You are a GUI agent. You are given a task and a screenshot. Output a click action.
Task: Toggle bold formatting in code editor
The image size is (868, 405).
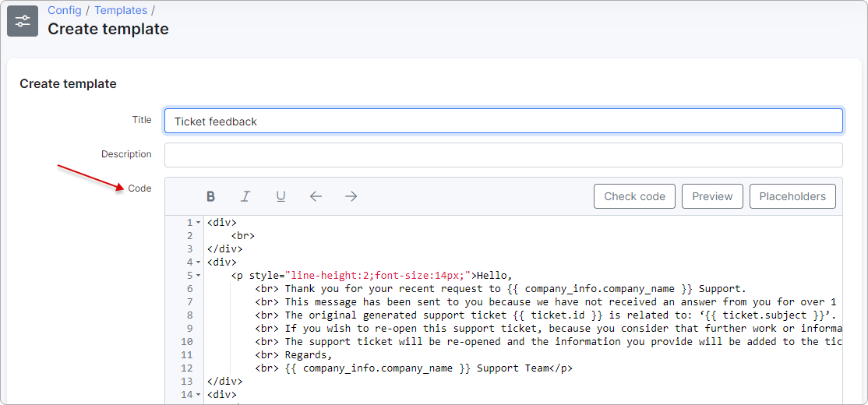point(210,196)
